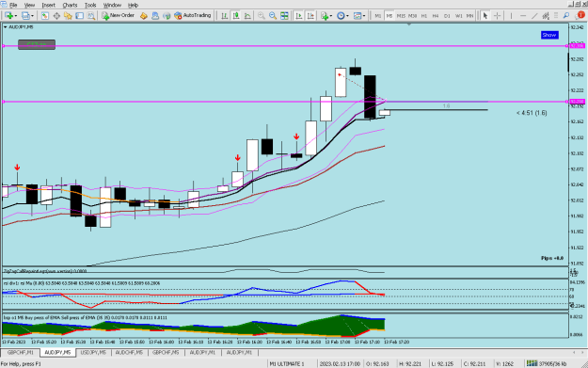This screenshot has width=588, height=368.
Task: Select the arrow Cursor tool
Action: pyautogui.click(x=485, y=15)
